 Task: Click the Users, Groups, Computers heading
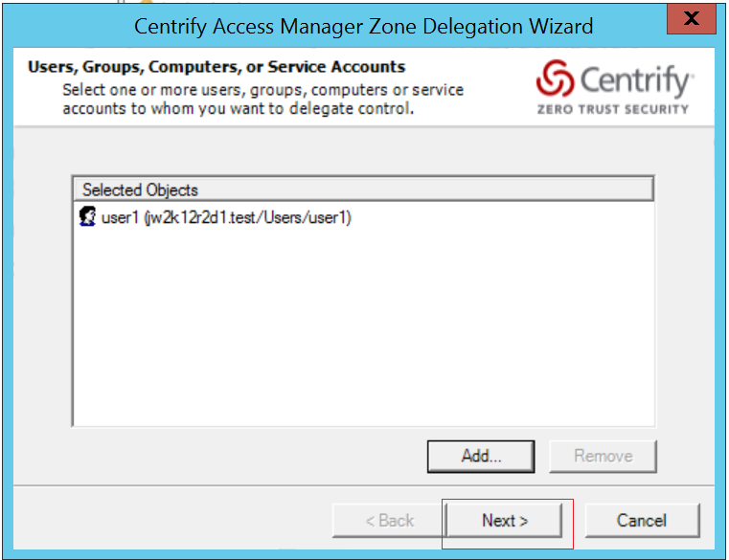coord(216,67)
